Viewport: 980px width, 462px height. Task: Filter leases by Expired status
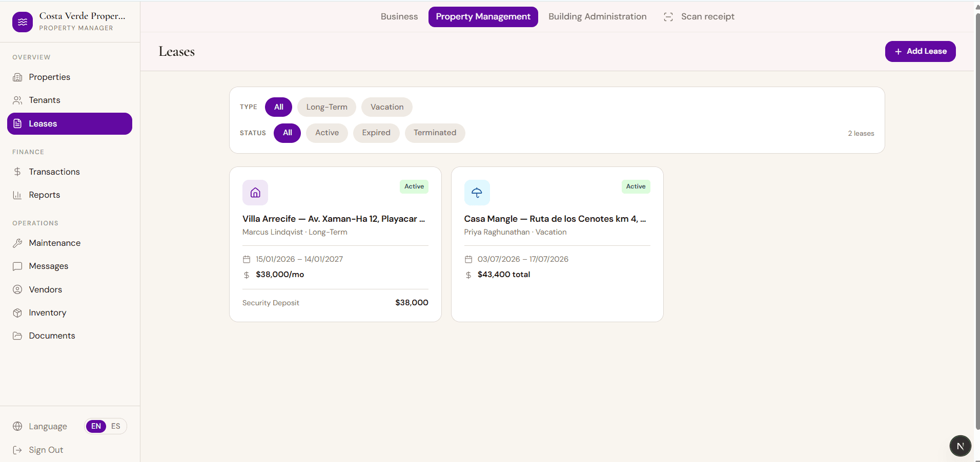pyautogui.click(x=376, y=133)
